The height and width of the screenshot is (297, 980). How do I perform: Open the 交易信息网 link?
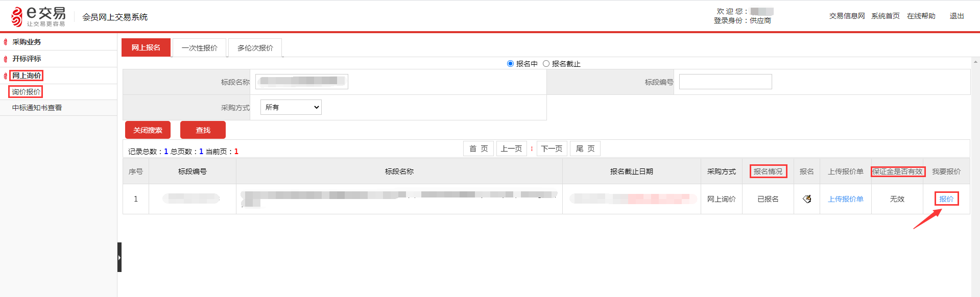(x=847, y=16)
